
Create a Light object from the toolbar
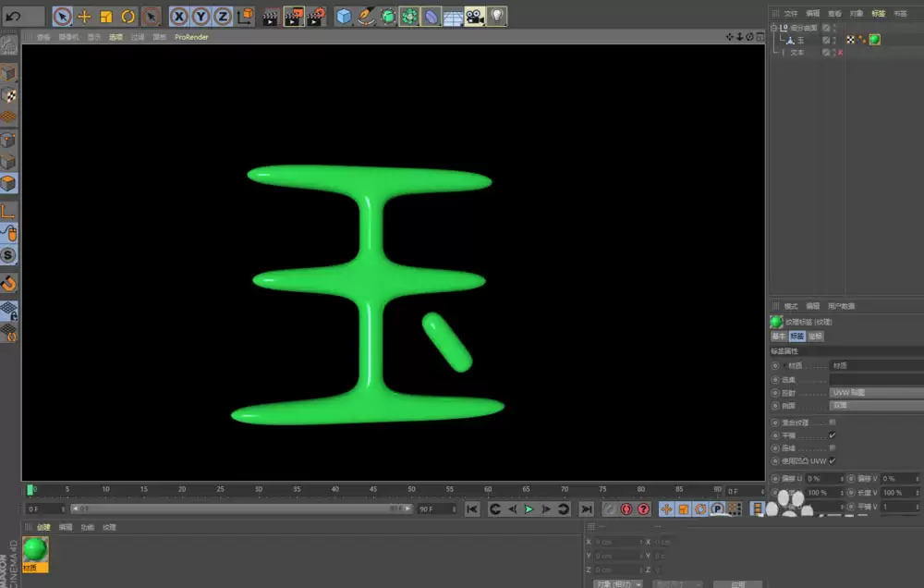[497, 16]
